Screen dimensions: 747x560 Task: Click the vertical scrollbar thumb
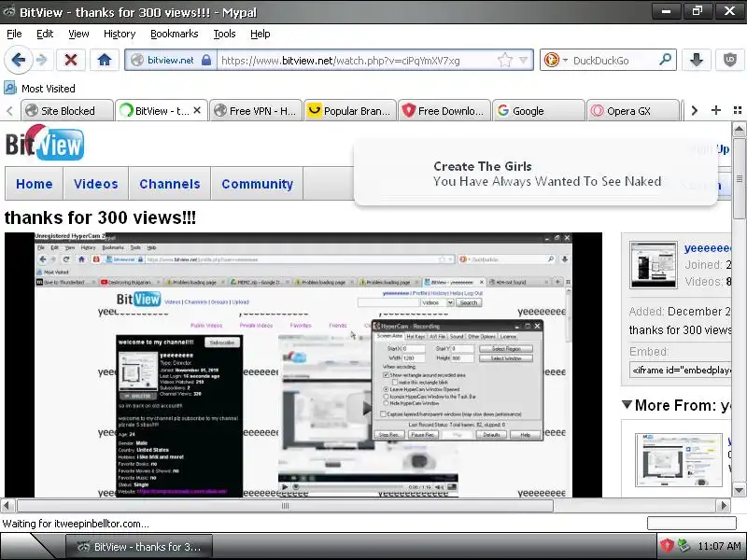coord(739,178)
